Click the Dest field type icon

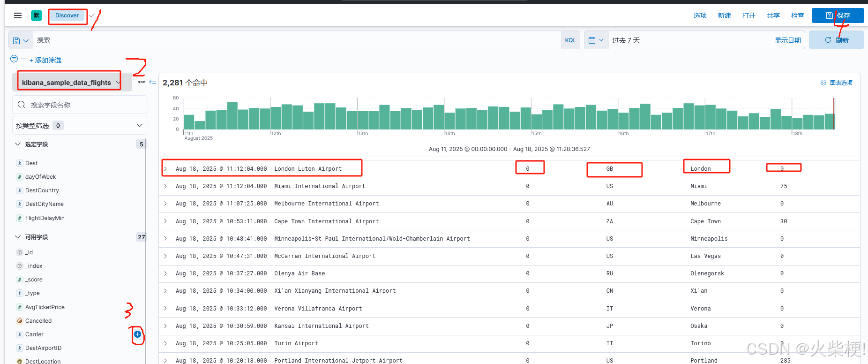(20, 163)
